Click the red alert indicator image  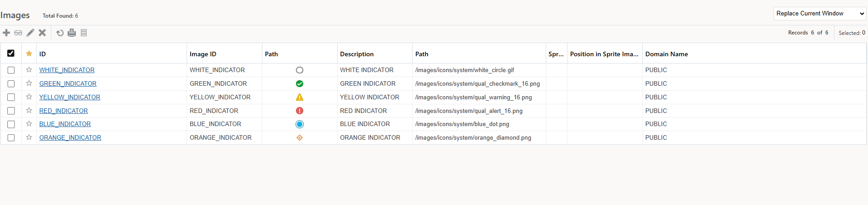click(300, 111)
